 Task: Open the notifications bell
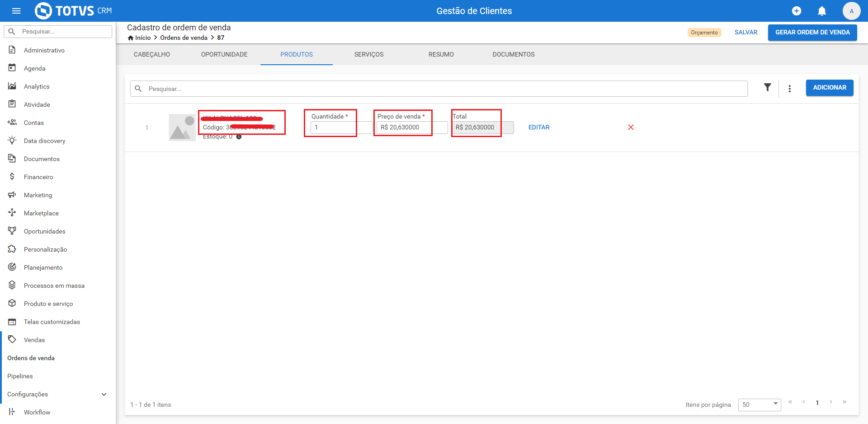822,11
